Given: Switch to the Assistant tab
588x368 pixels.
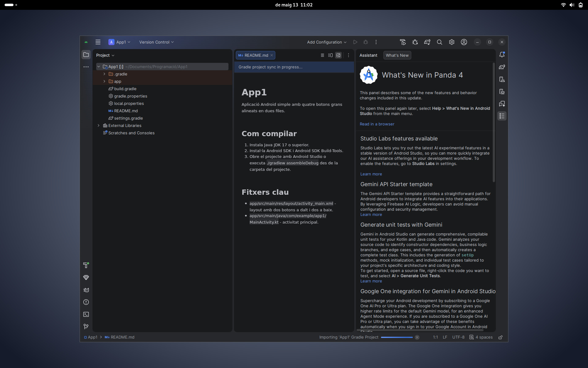Looking at the screenshot, I should pos(368,55).
